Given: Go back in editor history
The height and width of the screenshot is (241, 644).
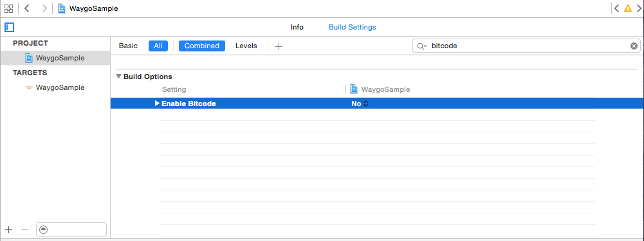Looking at the screenshot, I should [26, 8].
